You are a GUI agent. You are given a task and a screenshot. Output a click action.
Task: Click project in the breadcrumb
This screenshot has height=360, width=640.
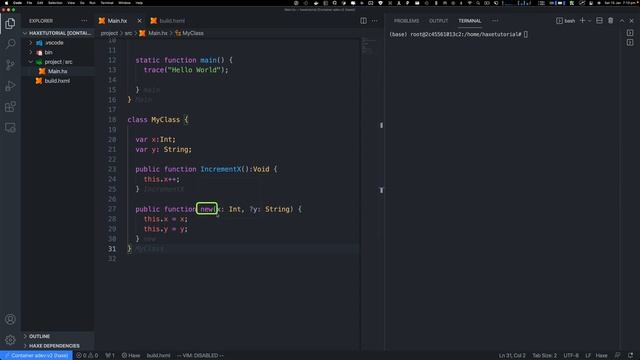109,33
